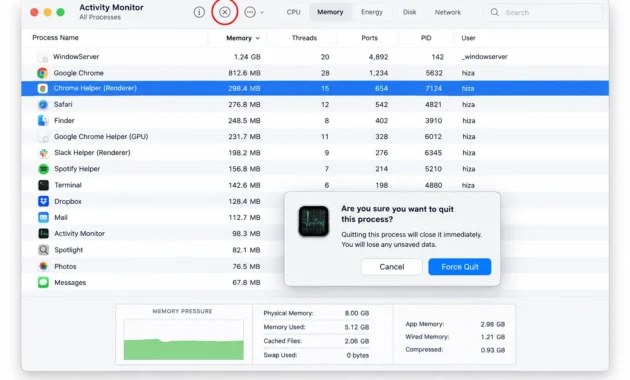Click the Cached Files 2.06 GB value
This screenshot has width=630, height=380.
click(357, 341)
